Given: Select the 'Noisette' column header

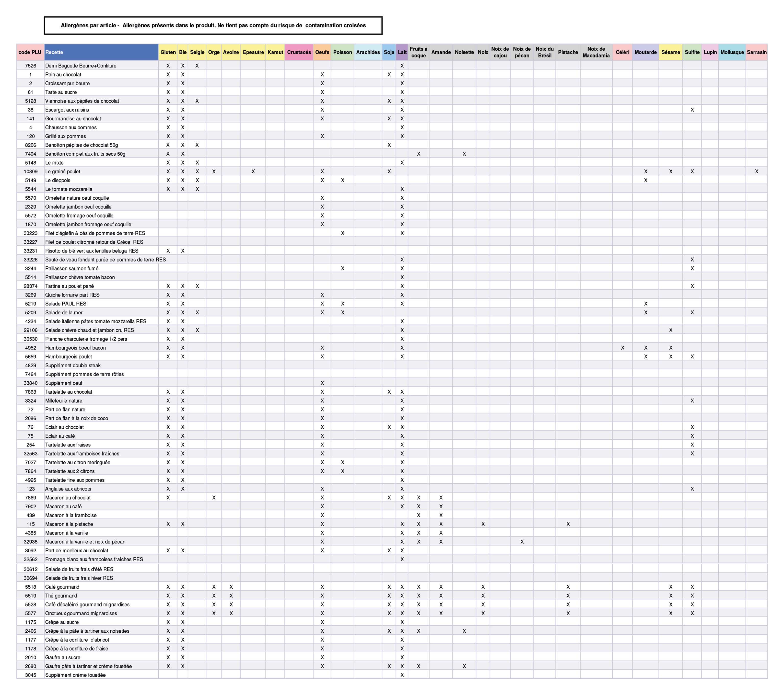Looking at the screenshot, I should point(464,52).
